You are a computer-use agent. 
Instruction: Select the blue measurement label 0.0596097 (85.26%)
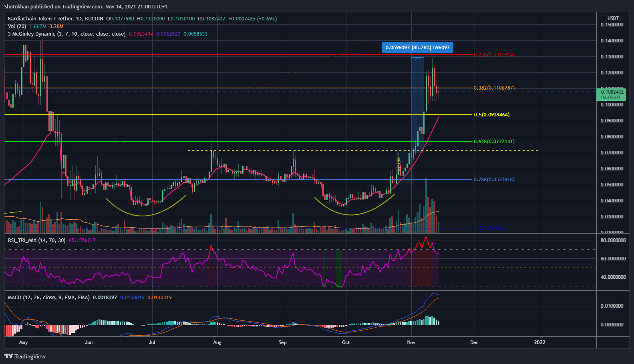tap(417, 48)
